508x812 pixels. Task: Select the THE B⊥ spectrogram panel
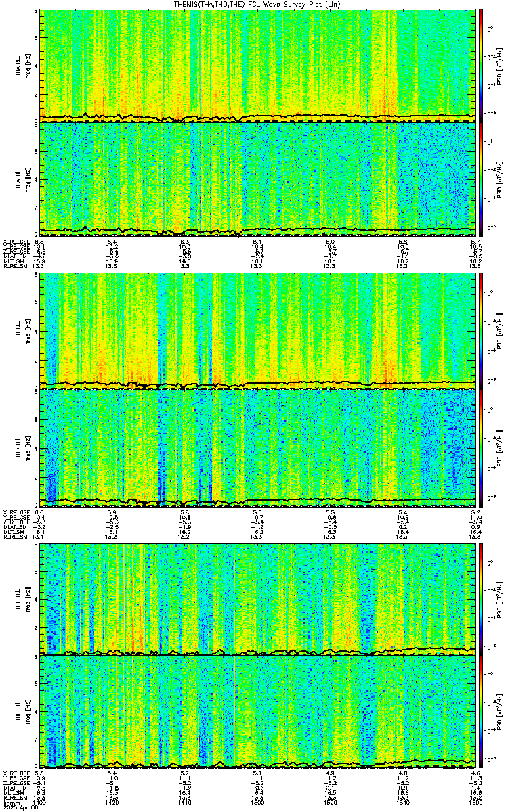click(259, 599)
